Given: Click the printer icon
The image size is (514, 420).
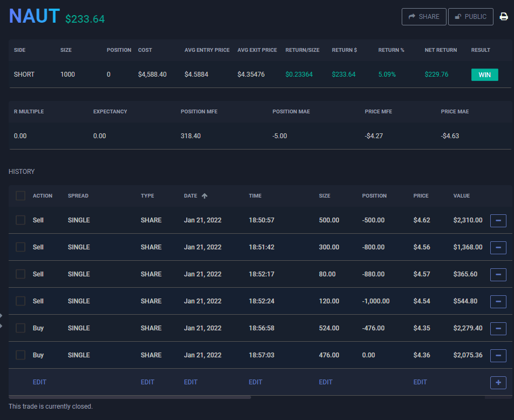Looking at the screenshot, I should point(504,17).
